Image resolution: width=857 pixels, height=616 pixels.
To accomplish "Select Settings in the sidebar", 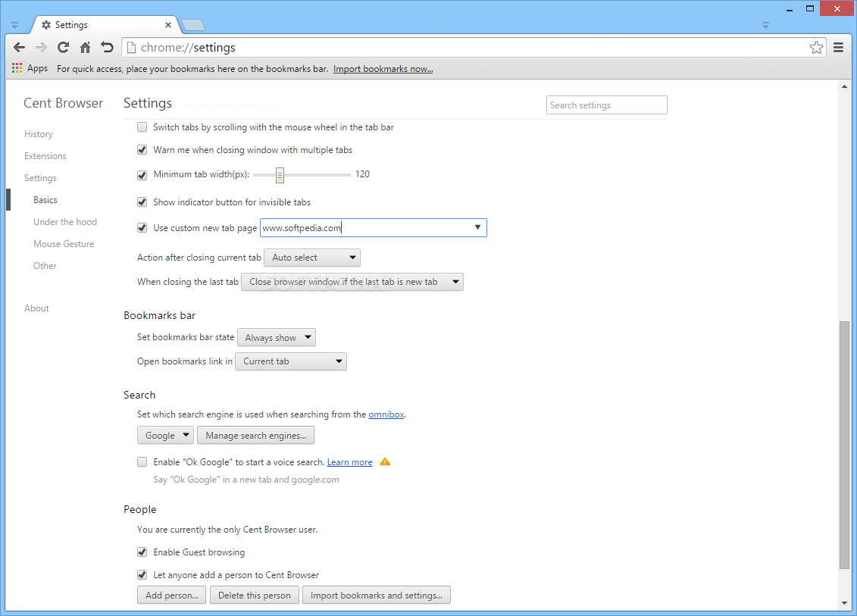I will coord(40,178).
